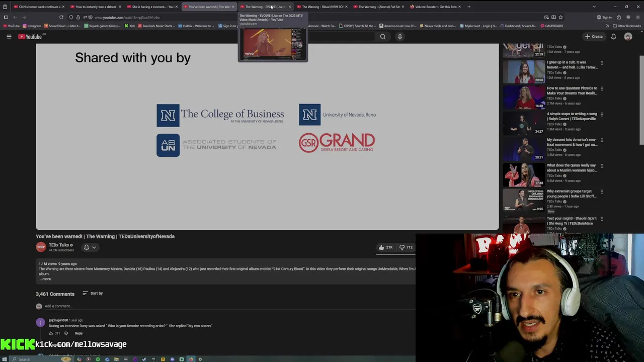Open the Windows Start button
Image resolution: width=644 pixels, height=362 pixels.
(5, 359)
